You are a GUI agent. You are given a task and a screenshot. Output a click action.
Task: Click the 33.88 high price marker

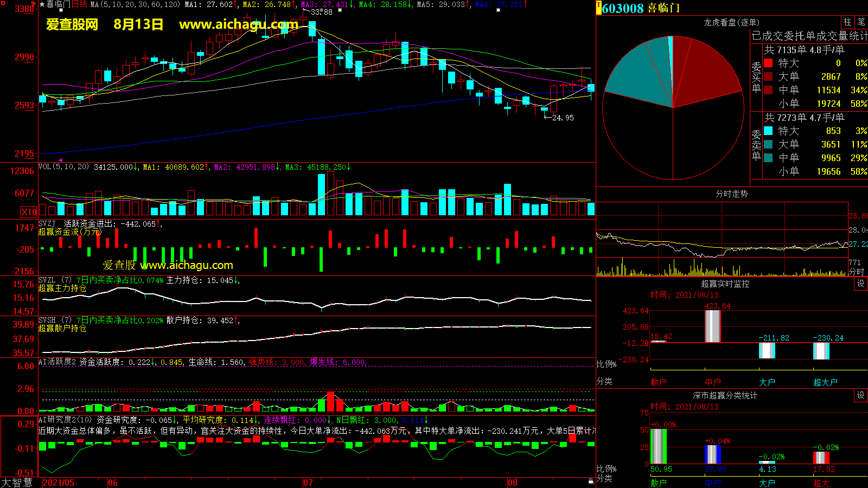point(321,12)
